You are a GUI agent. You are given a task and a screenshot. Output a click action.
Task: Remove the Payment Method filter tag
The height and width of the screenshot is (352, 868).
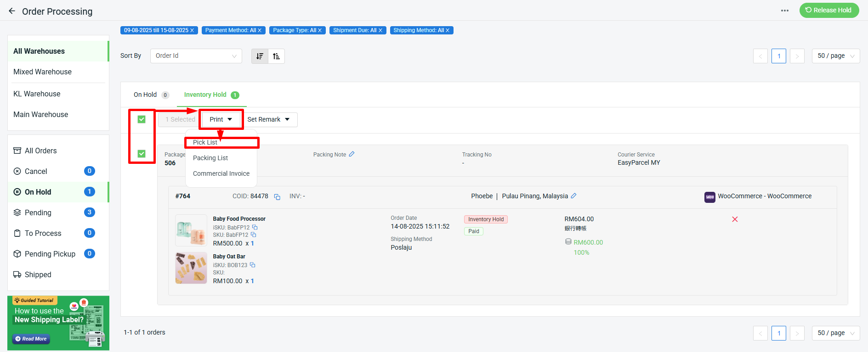pos(260,30)
